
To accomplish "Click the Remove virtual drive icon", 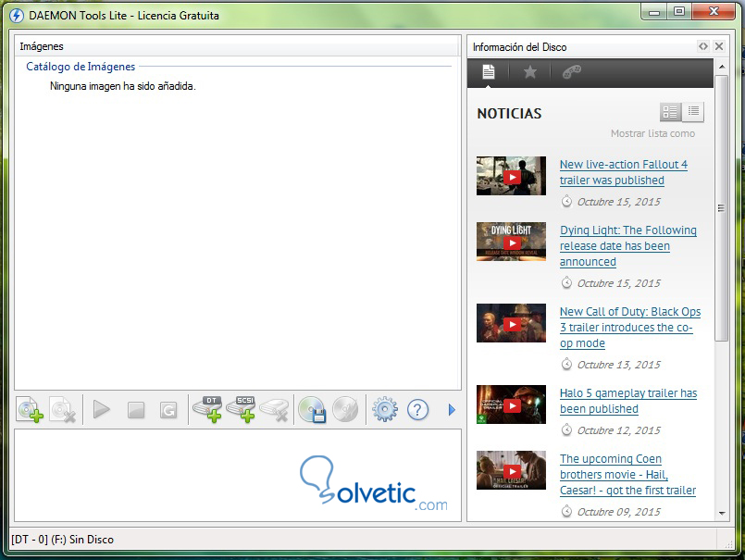I will click(x=275, y=410).
